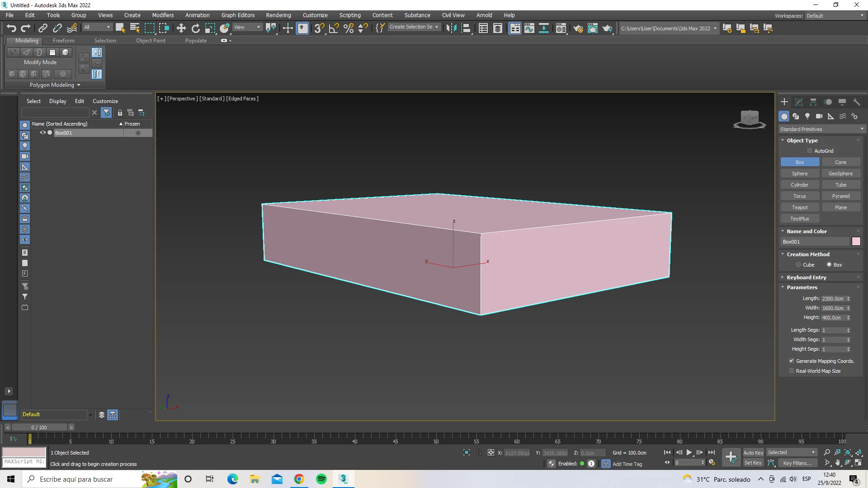Image resolution: width=868 pixels, height=488 pixels.
Task: Click the Mirror tool icon
Action: pyautogui.click(x=451, y=28)
